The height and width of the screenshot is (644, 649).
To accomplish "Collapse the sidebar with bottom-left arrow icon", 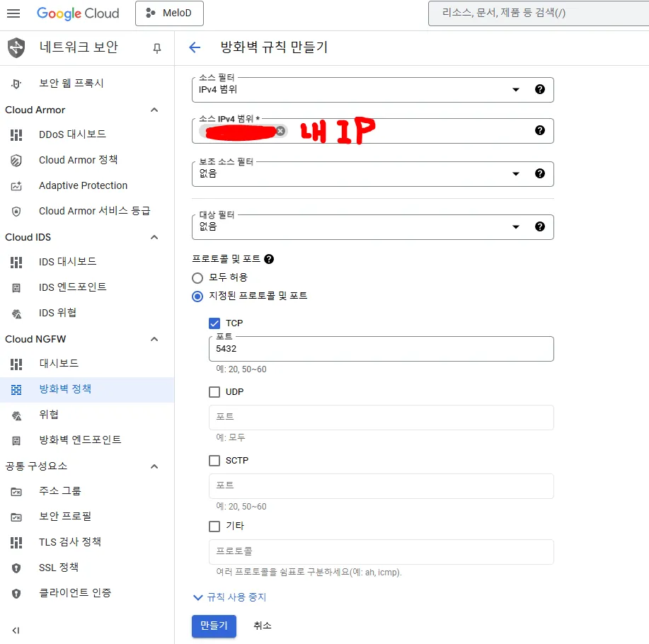I will pos(16,630).
